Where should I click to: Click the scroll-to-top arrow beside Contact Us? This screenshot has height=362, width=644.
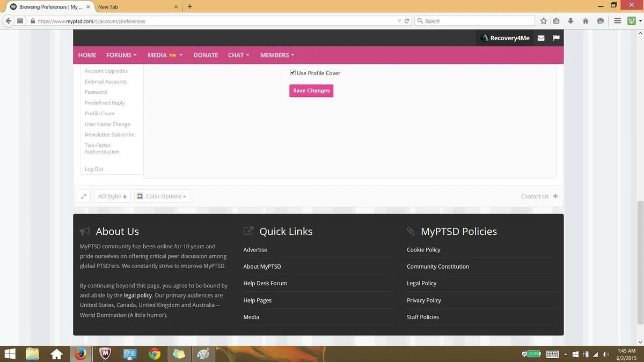click(555, 196)
